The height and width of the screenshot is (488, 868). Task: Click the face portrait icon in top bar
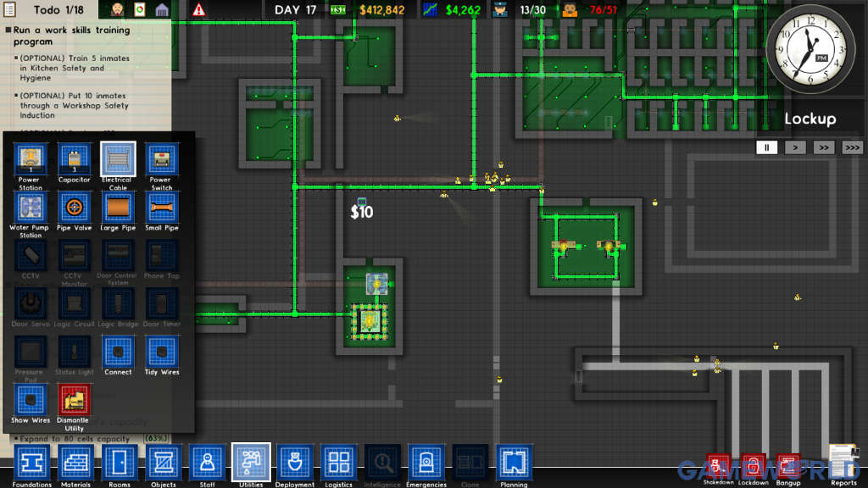point(117,9)
